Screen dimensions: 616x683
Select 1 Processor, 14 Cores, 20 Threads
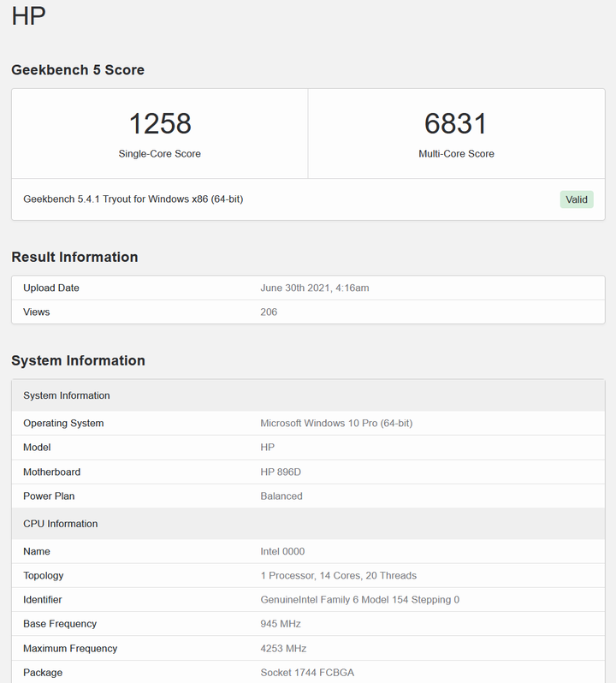coord(339,576)
